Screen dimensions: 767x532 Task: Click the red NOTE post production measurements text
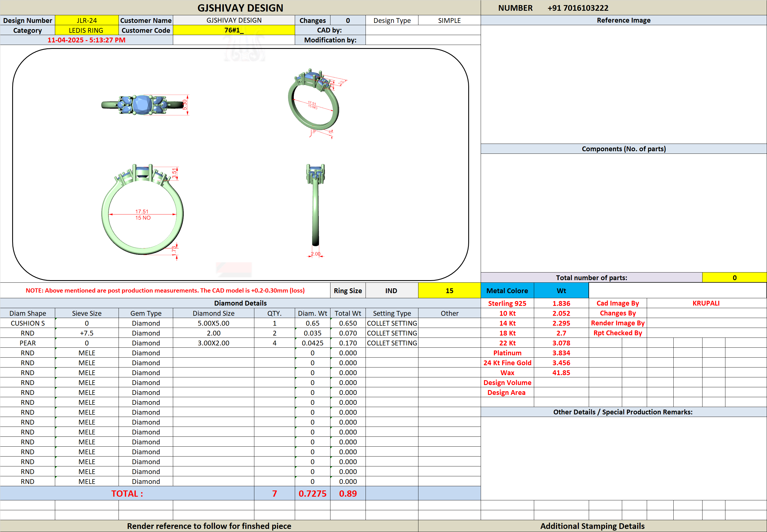pos(165,291)
